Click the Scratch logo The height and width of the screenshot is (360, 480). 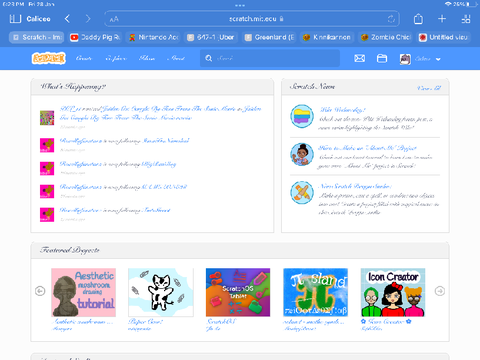point(49,58)
